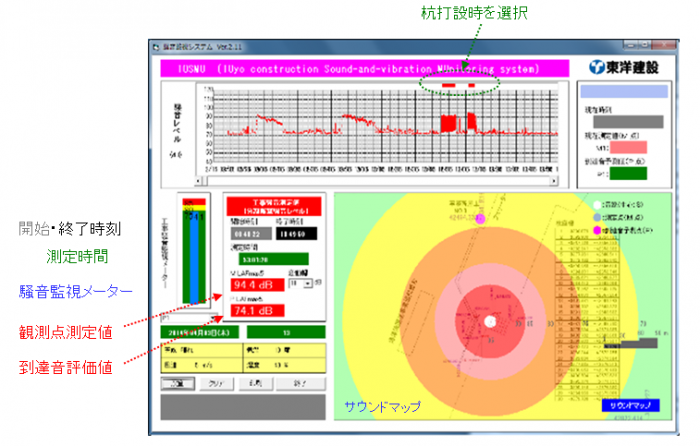Click the button left of クリア
Image resolution: width=700 pixels, height=446 pixels.
click(x=178, y=383)
